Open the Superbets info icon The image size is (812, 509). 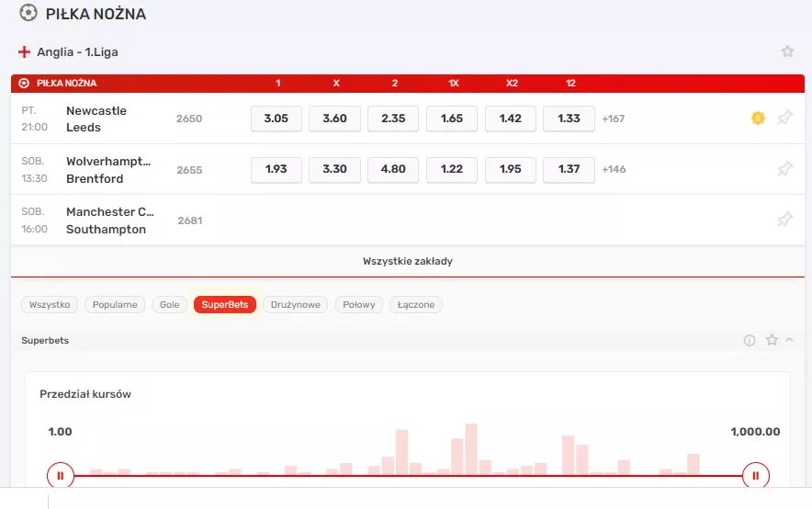pos(750,340)
